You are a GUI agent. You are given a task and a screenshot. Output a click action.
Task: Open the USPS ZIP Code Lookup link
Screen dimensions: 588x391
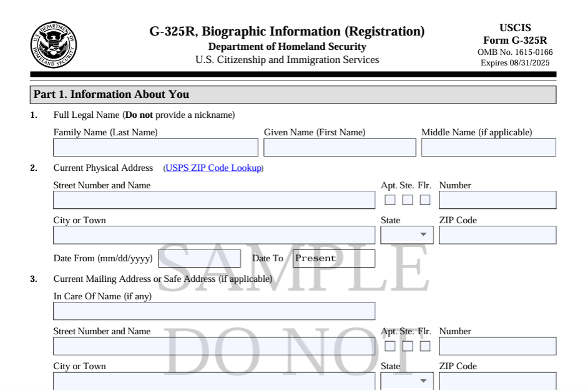(x=213, y=168)
